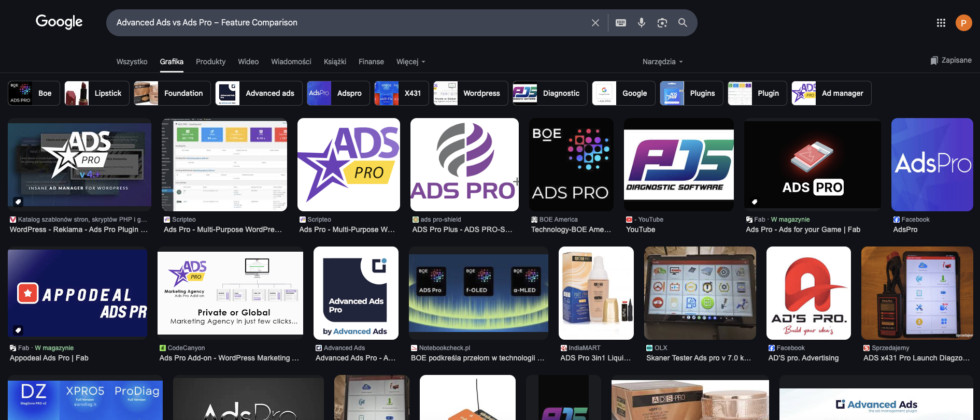Image resolution: width=980 pixels, height=420 pixels.
Task: Filter by the Diagnostic chip
Action: [x=550, y=93]
